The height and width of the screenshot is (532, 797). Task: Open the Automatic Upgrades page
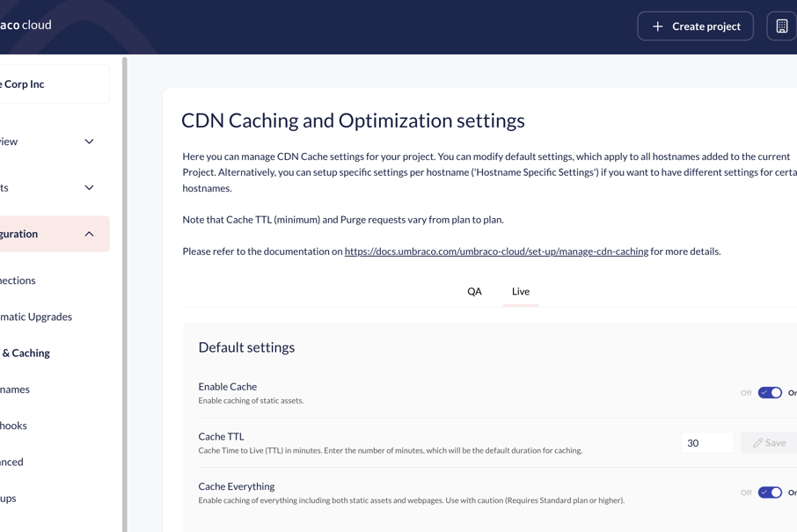[x=35, y=317]
